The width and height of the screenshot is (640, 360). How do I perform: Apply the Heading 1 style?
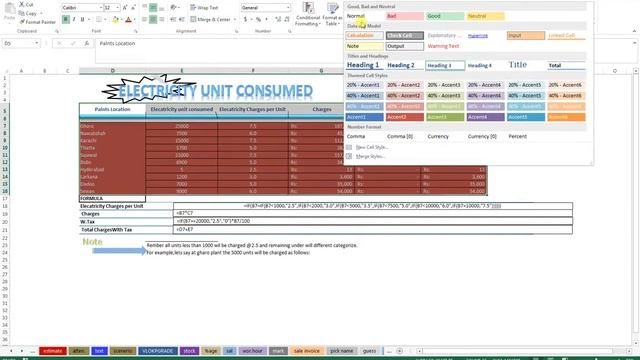364,65
